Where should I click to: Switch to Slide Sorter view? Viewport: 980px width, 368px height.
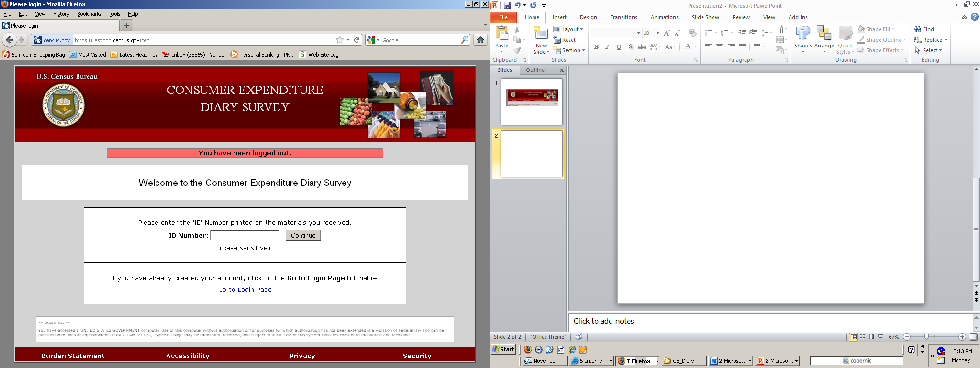pyautogui.click(x=862, y=337)
